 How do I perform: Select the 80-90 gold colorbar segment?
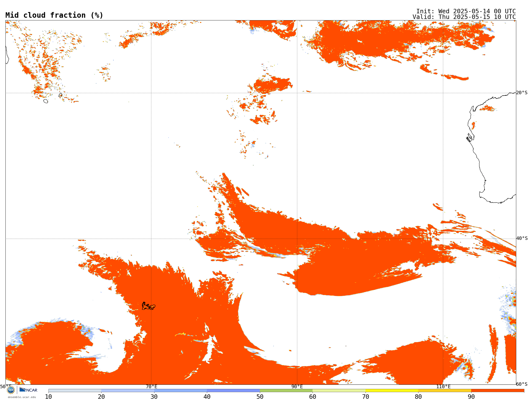pos(445,391)
